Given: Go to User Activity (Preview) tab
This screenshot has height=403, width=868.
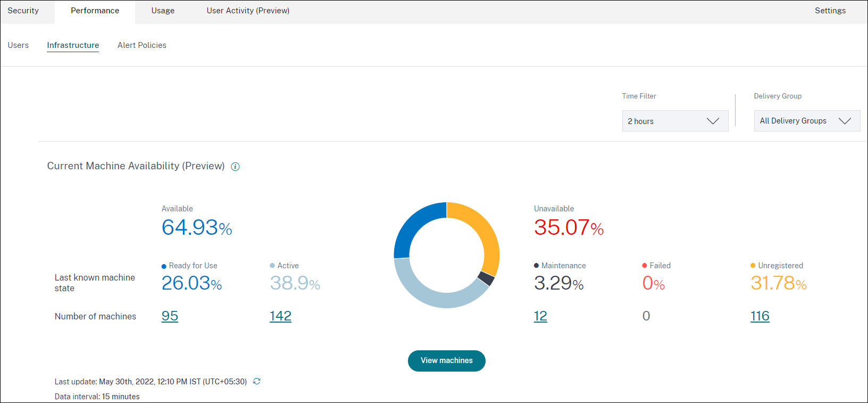Looking at the screenshot, I should [248, 11].
